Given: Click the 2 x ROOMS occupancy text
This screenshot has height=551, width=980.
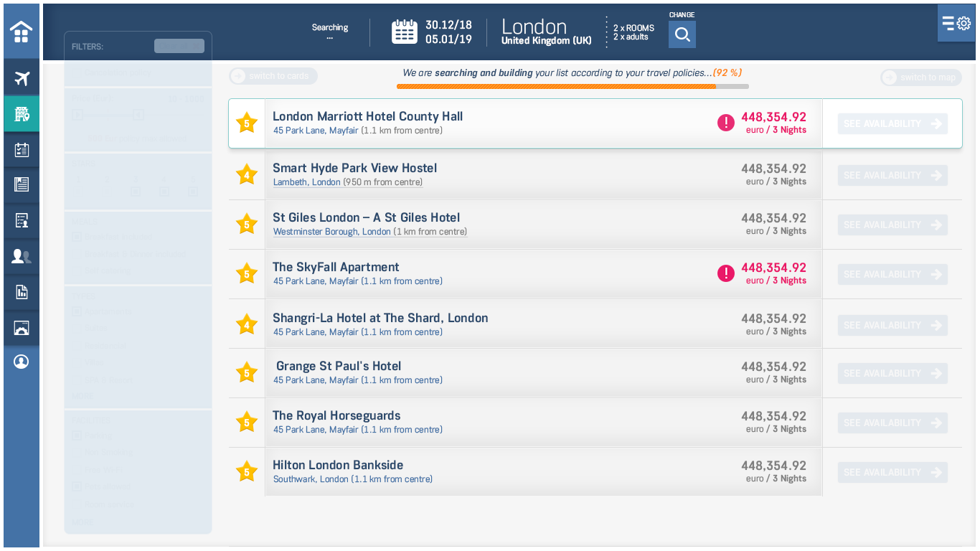Looking at the screenshot, I should tap(633, 28).
